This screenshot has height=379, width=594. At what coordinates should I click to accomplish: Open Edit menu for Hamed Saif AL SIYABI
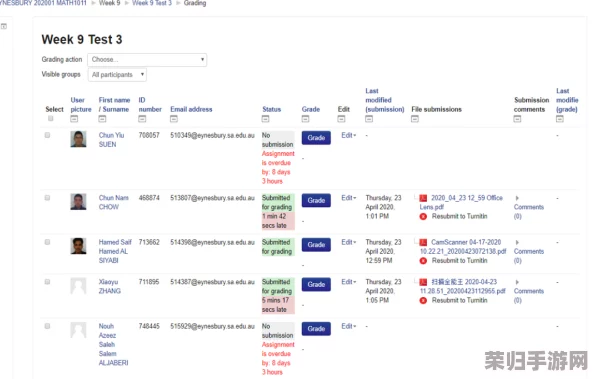[x=349, y=242]
